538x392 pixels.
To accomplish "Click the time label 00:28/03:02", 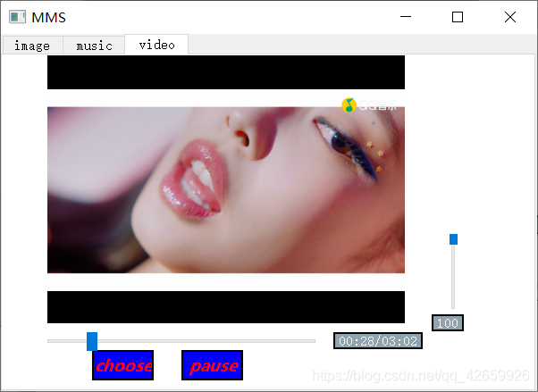I will coord(378,341).
